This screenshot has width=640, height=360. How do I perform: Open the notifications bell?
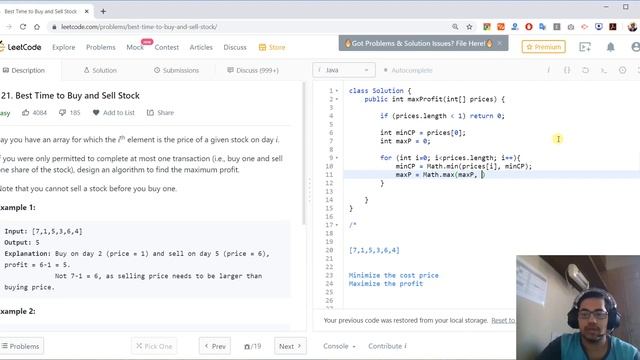pos(610,47)
